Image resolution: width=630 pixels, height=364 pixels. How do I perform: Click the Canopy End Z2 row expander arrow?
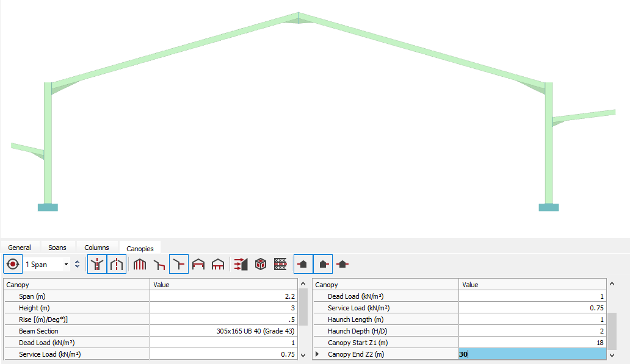click(x=317, y=354)
